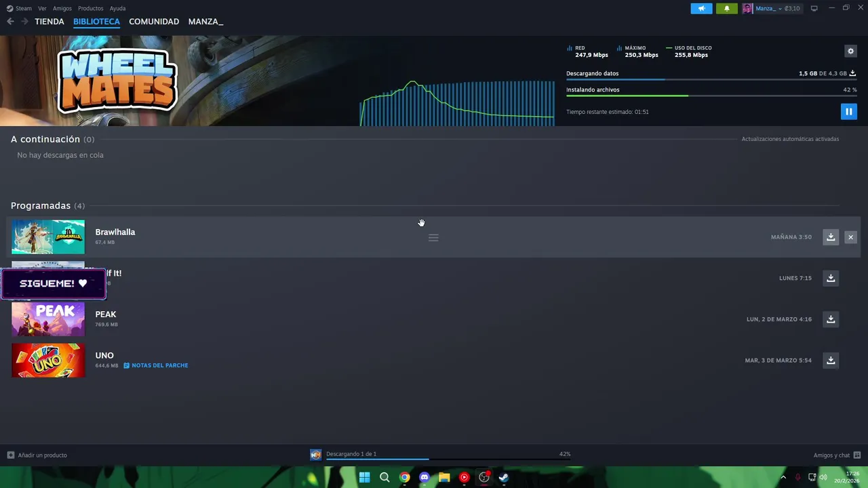
Task: Click the Wheel Mates banner logo
Action: coord(117,80)
